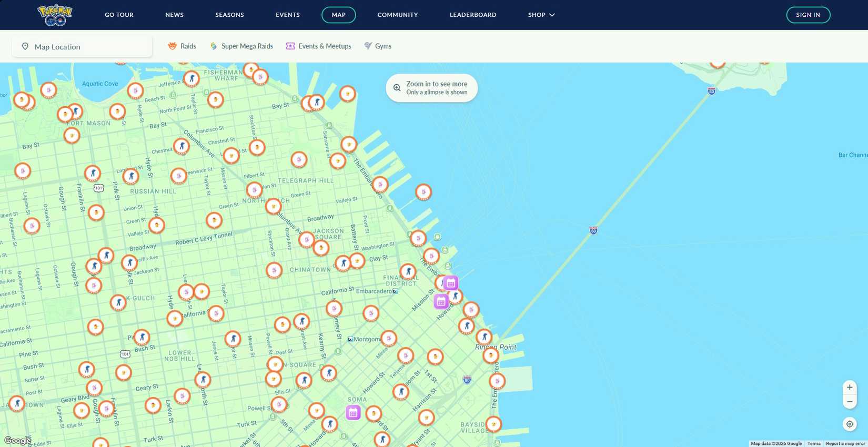Click the Pokémon GO logo
The width and height of the screenshot is (868, 447).
pos(55,15)
